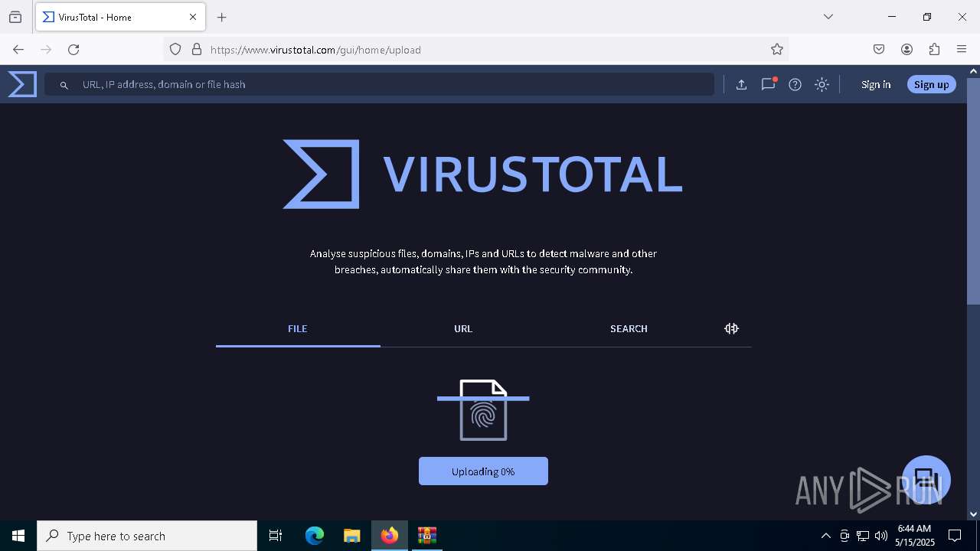Click the scrollbar down arrow
The image size is (980, 551).
point(973,514)
